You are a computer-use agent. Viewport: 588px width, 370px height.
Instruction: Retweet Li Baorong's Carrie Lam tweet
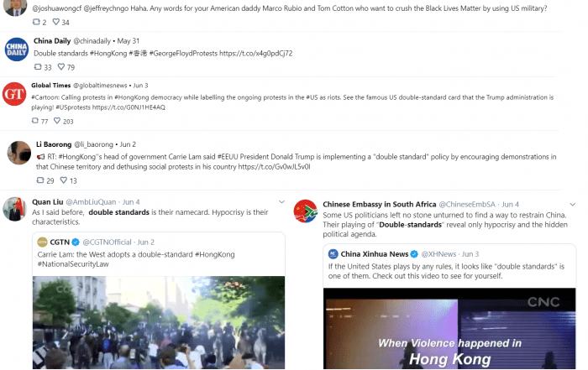(x=40, y=180)
